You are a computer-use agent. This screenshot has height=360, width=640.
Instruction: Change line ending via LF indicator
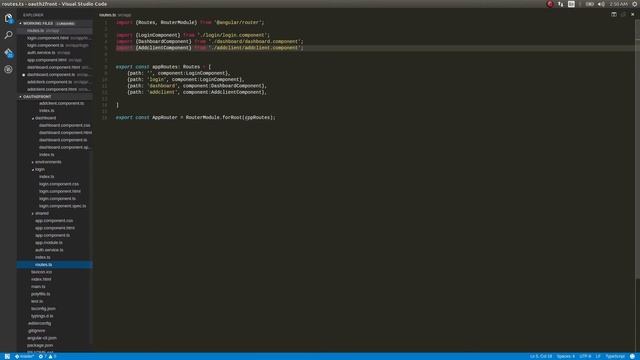pos(598,356)
